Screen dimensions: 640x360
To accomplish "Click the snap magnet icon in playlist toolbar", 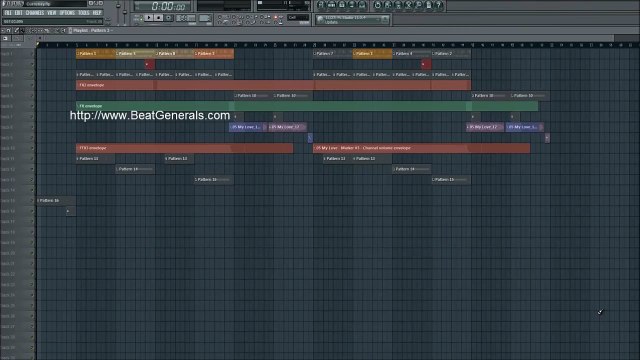I will pos(9,31).
